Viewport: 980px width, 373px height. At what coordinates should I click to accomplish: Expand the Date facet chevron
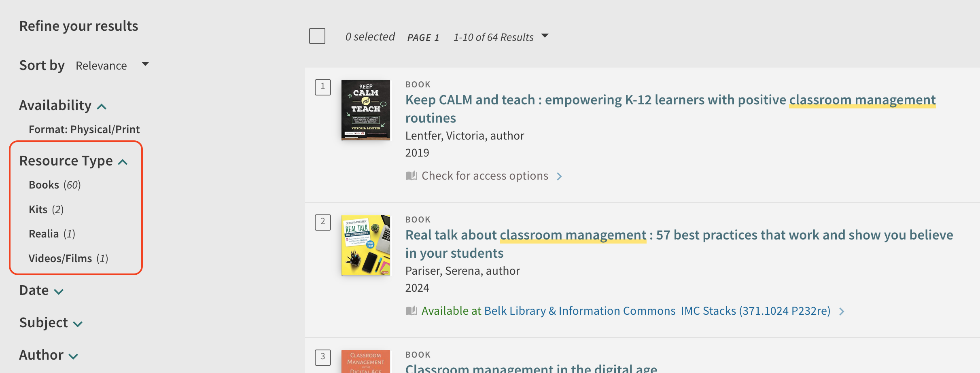(59, 292)
